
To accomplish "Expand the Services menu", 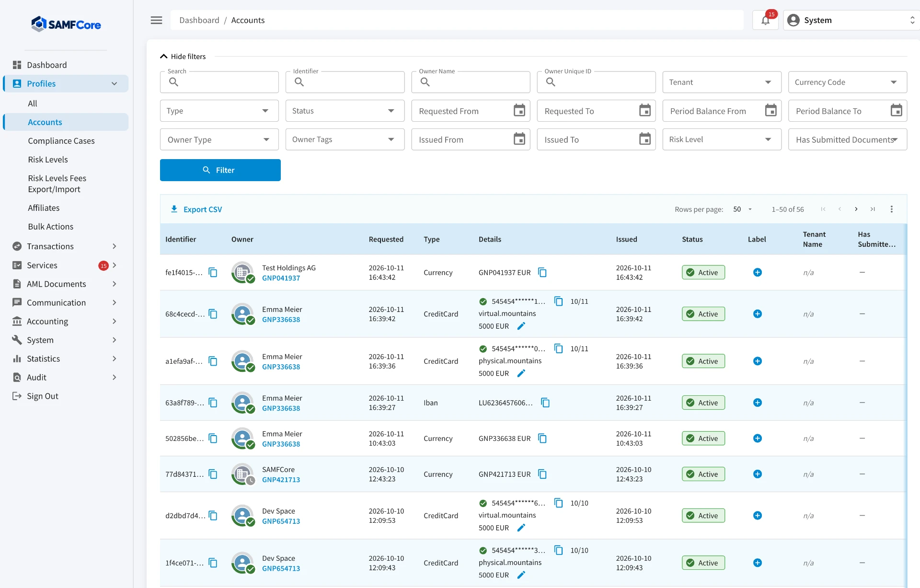I will click(x=66, y=265).
